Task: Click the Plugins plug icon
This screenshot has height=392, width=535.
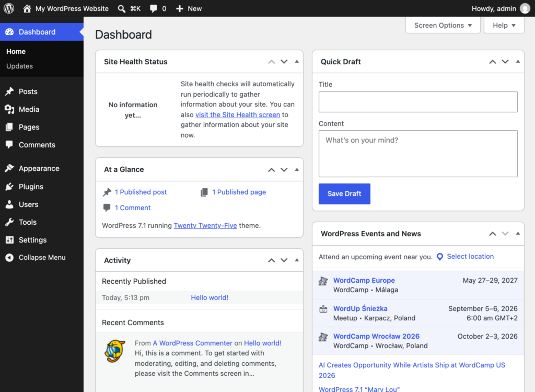Action: pyautogui.click(x=9, y=187)
